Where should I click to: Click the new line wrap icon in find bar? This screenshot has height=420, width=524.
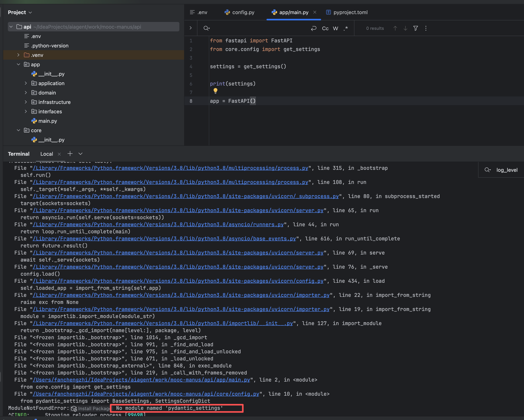[314, 28]
